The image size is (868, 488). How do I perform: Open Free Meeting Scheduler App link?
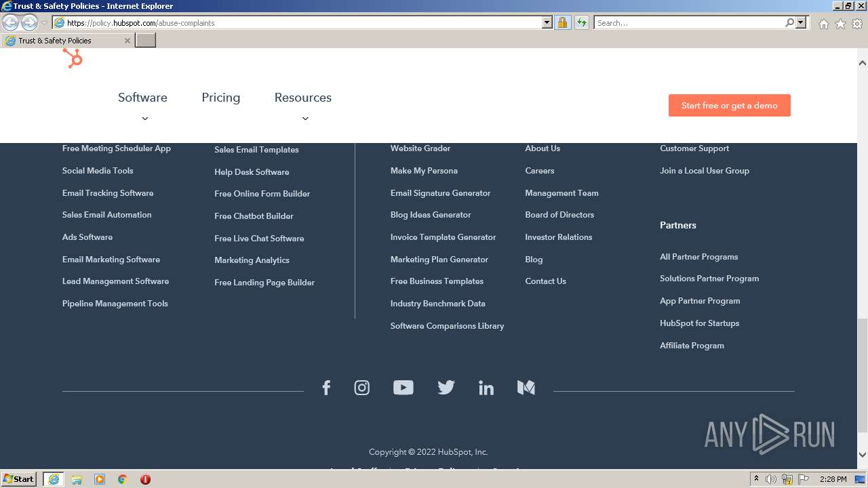click(117, 148)
